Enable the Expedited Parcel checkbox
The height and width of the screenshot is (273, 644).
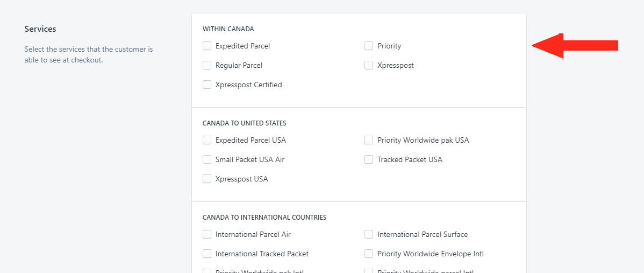(x=207, y=46)
